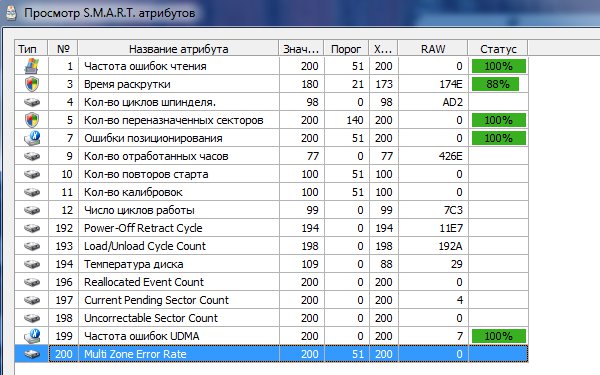Sort by the "№" column header
Screen dimensions: 600x375
(63, 49)
